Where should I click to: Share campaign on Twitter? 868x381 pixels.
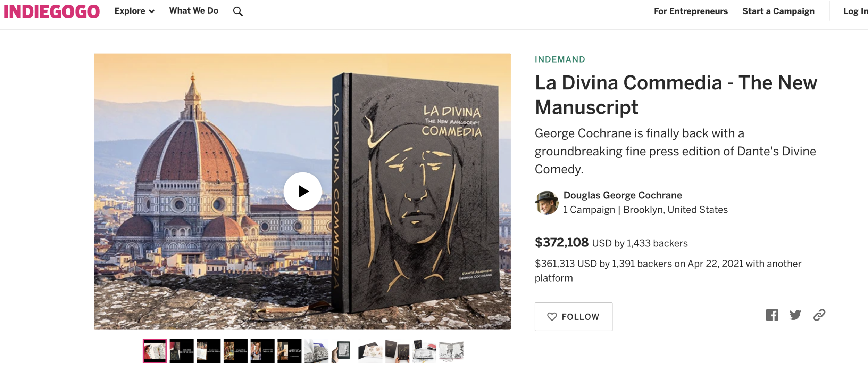click(x=795, y=315)
